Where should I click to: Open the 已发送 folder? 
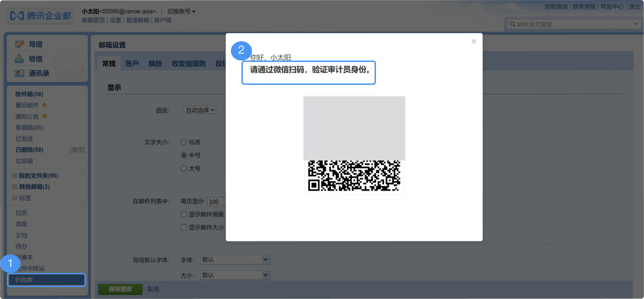[24, 138]
